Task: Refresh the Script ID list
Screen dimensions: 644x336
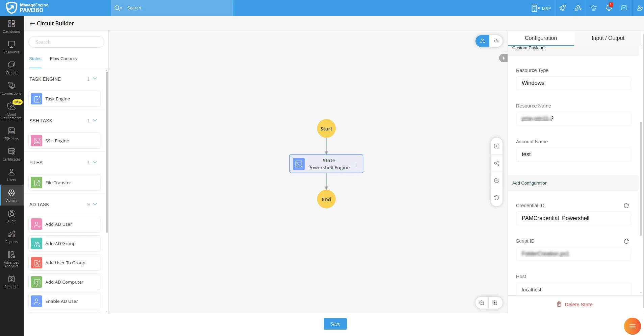Action: [x=626, y=241]
